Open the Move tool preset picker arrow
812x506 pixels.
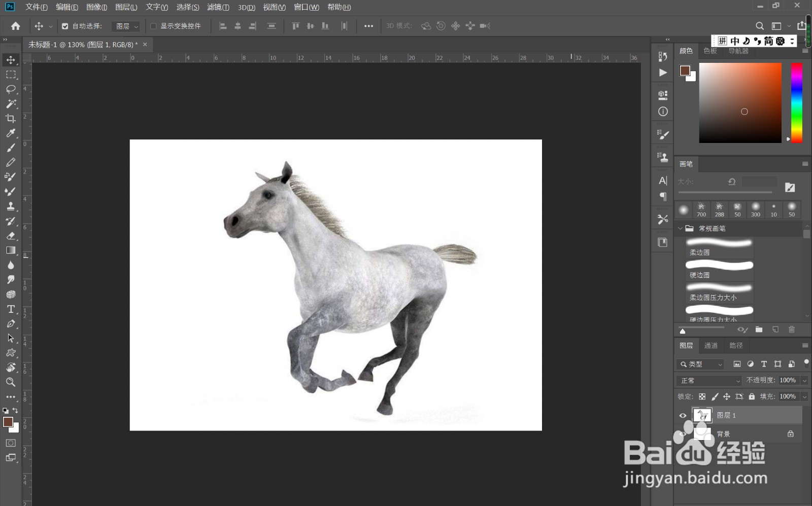click(50, 26)
